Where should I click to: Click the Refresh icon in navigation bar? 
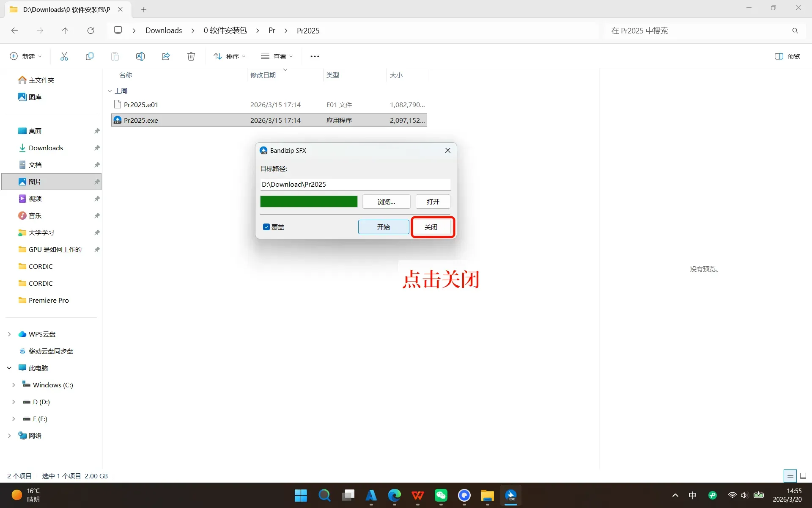[91, 30]
